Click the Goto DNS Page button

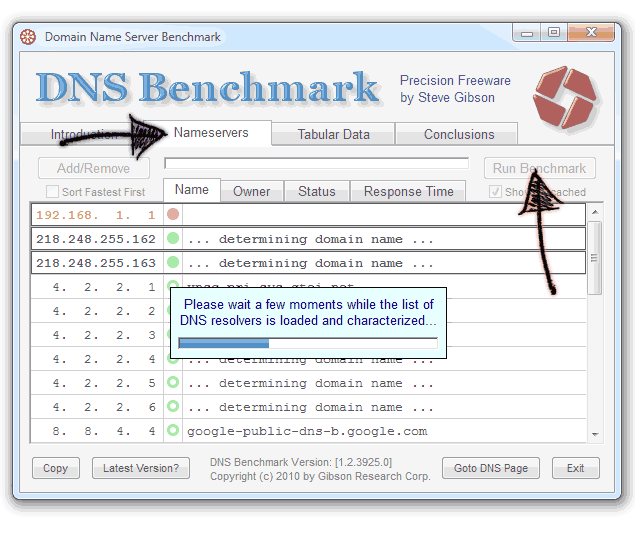[490, 468]
